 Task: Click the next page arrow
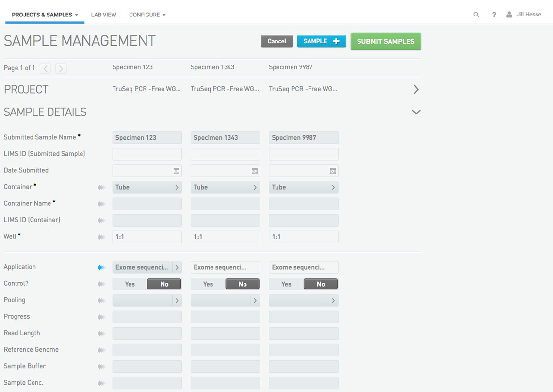pos(60,68)
